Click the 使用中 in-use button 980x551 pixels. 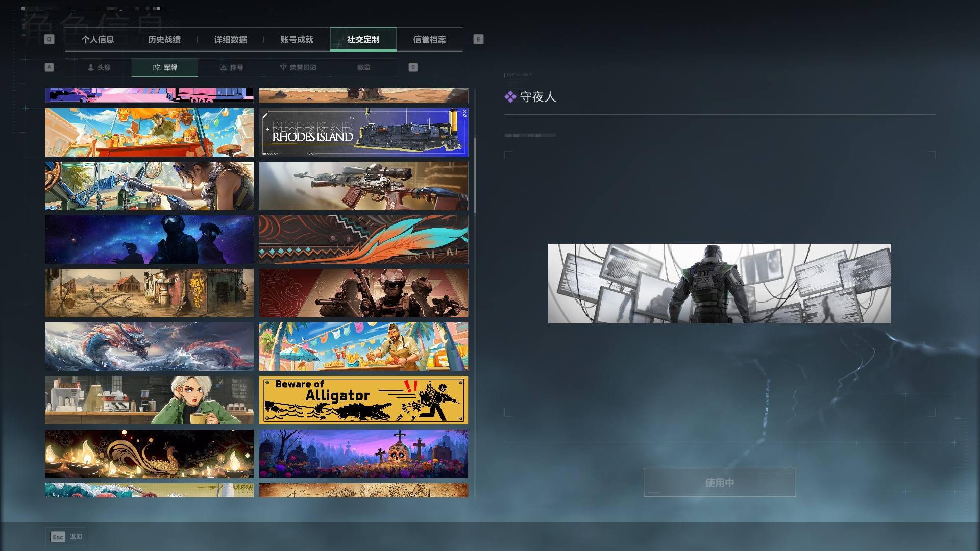tap(720, 483)
